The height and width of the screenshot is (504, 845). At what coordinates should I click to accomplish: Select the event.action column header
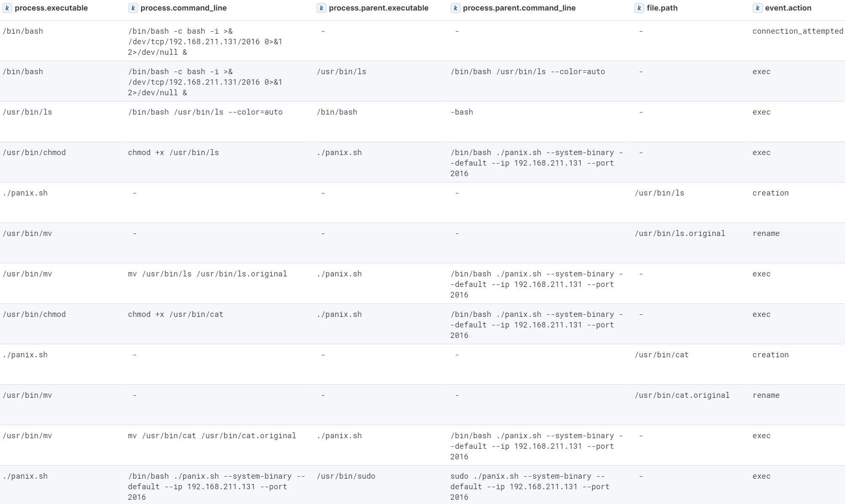click(x=788, y=8)
